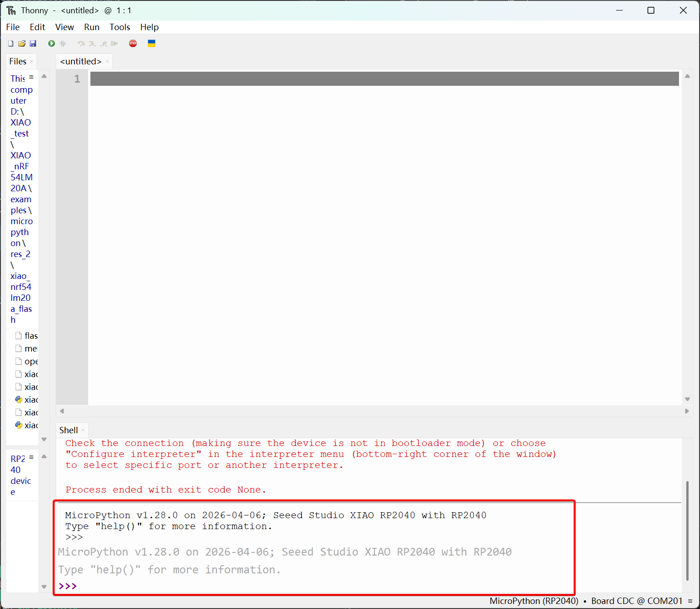The width and height of the screenshot is (700, 609).
Task: Maximize the Thonny window
Action: tap(651, 10)
